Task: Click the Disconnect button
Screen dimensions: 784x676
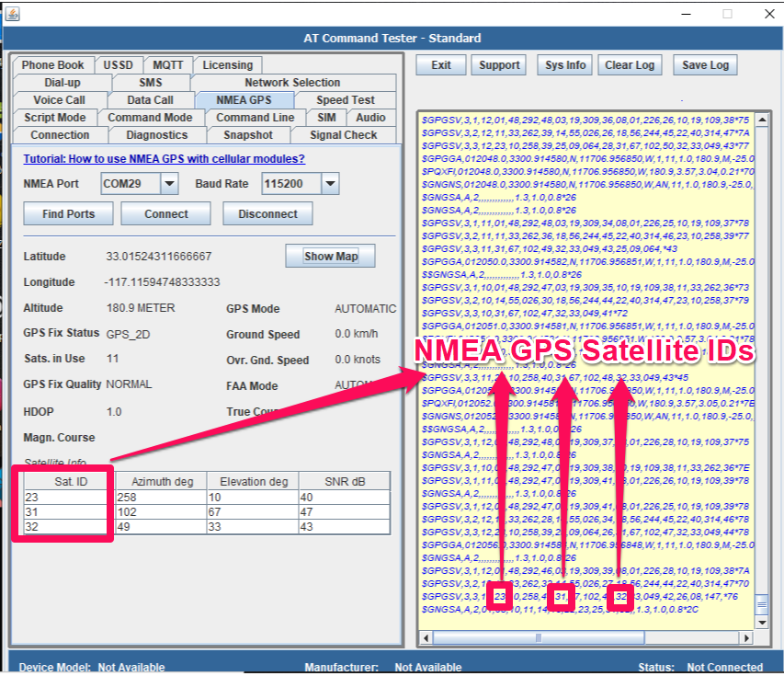Action: point(268,214)
